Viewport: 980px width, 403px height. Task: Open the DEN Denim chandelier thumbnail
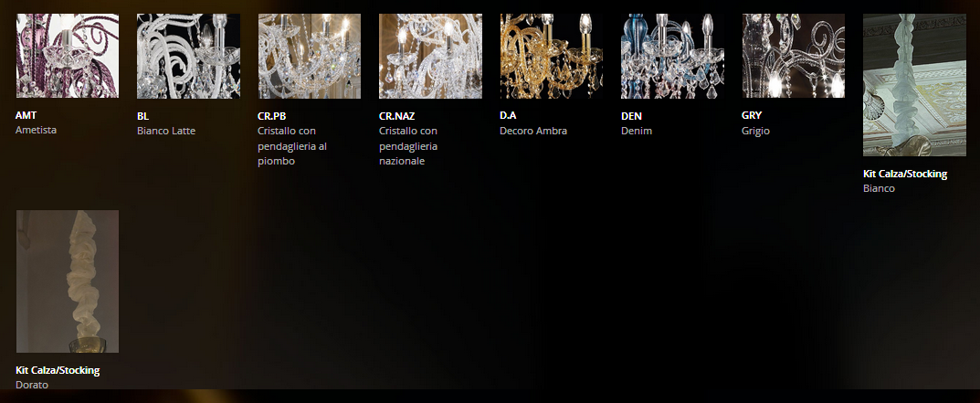pos(672,56)
